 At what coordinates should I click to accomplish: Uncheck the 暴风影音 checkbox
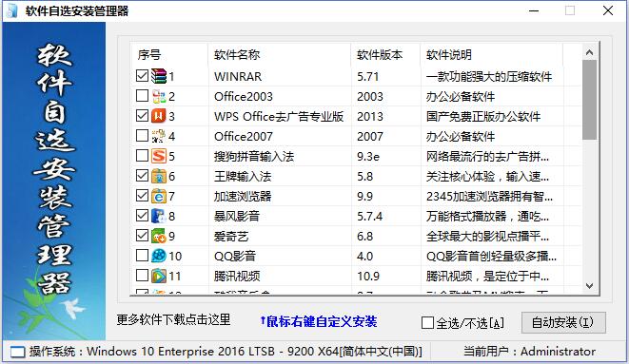point(142,216)
